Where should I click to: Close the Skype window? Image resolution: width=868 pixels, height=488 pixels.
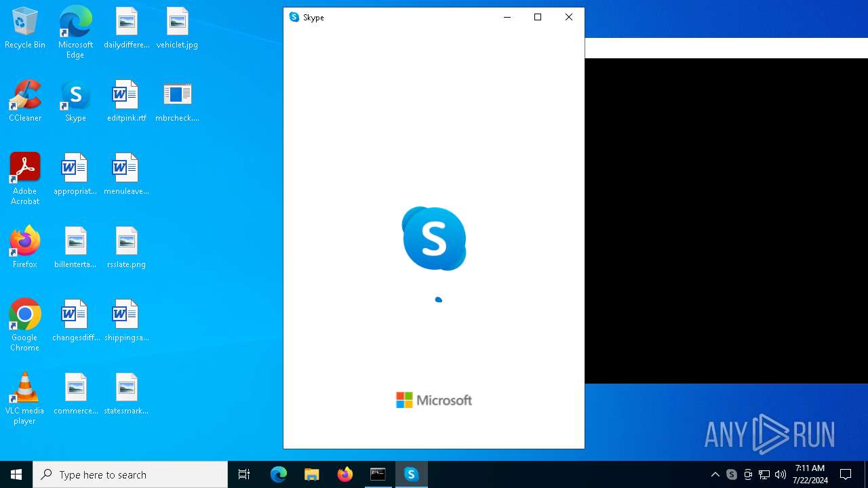coord(569,17)
